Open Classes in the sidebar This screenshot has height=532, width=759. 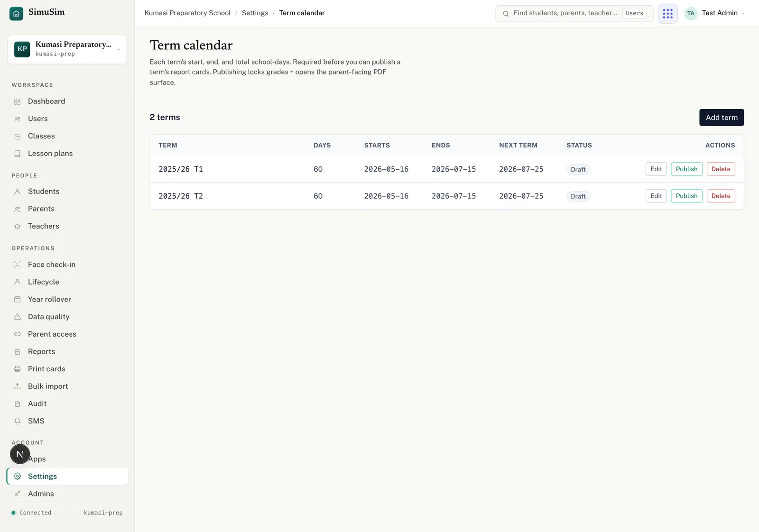[67, 136]
